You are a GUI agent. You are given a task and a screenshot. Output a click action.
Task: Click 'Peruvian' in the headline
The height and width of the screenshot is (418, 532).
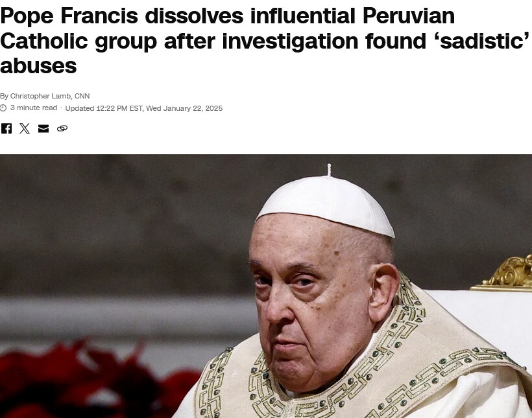tap(409, 16)
